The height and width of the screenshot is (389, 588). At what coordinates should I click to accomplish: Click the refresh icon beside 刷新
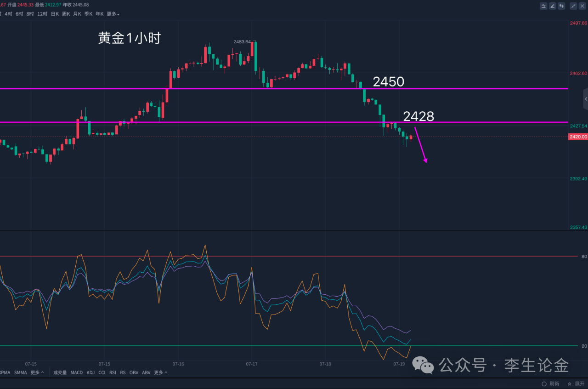tap(544, 383)
